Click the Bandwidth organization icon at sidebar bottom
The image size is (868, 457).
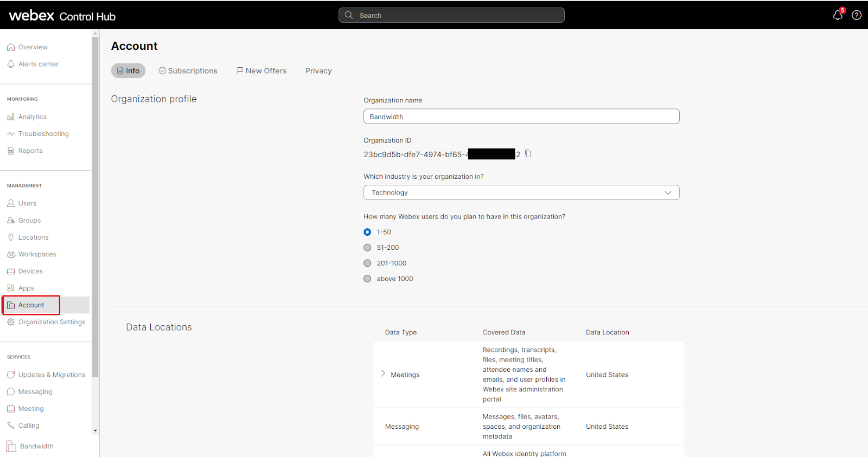[11, 446]
